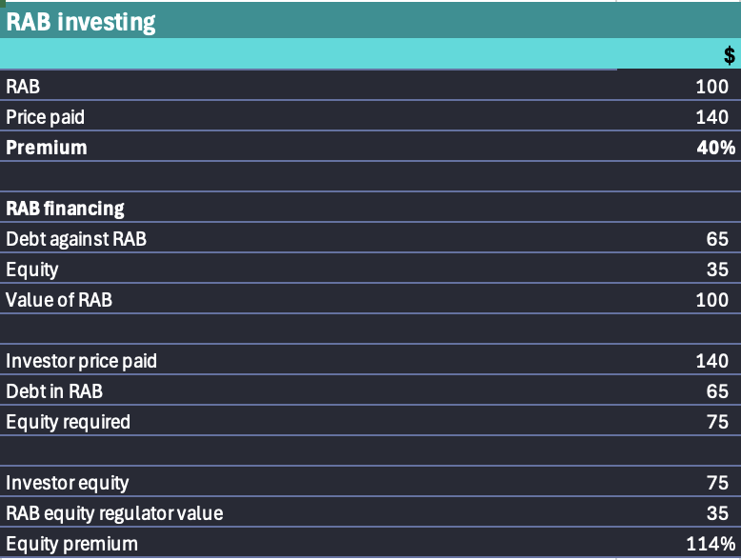
Task: Select the 75 value beside Equity required
Action: tap(717, 422)
